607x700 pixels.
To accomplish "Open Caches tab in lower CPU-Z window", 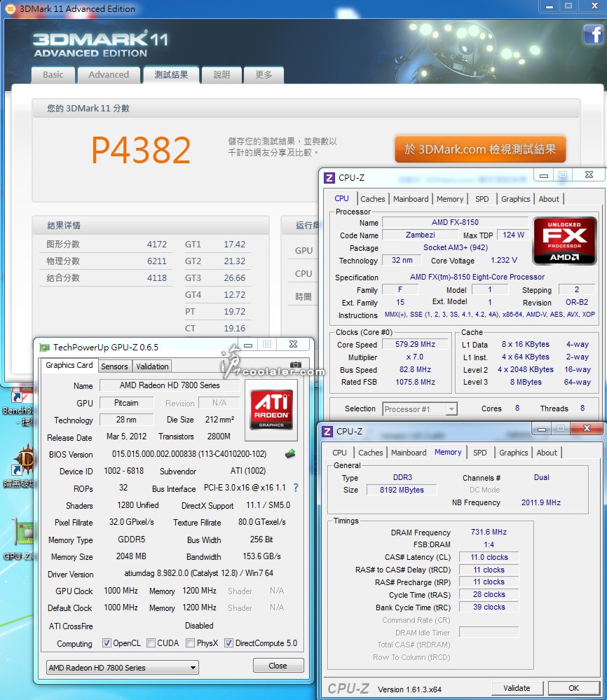I will point(371,453).
